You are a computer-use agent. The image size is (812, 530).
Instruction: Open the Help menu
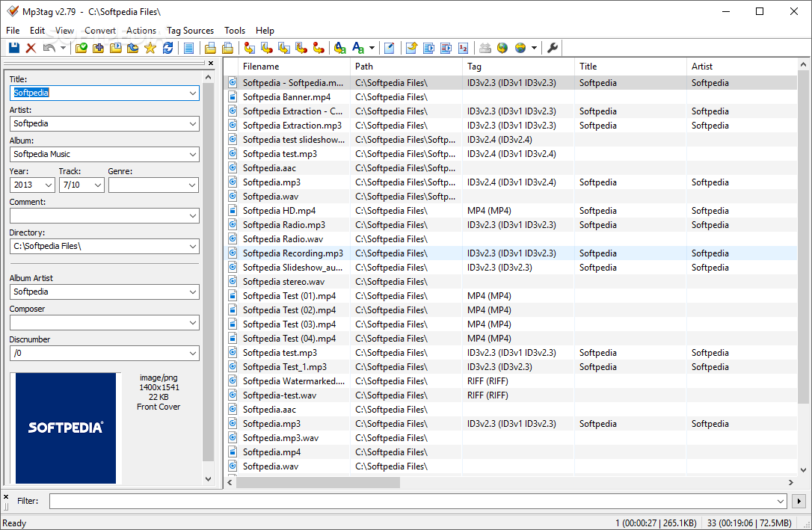tap(265, 31)
